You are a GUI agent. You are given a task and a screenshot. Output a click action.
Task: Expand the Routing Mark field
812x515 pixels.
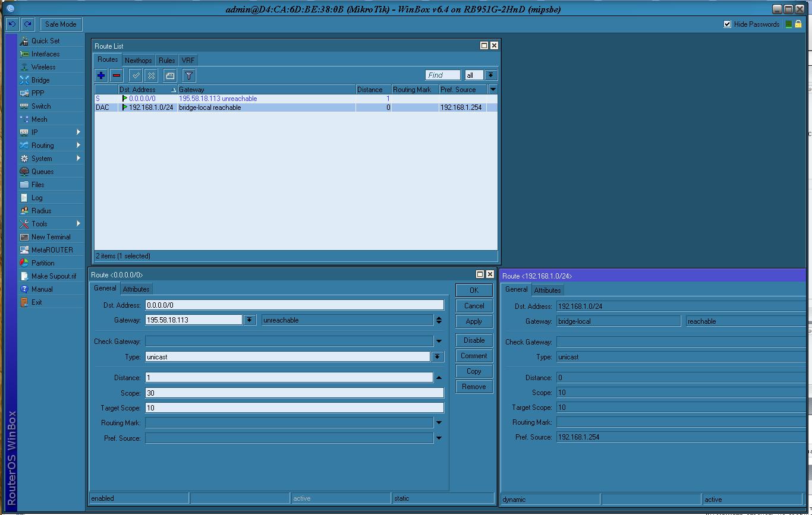439,422
